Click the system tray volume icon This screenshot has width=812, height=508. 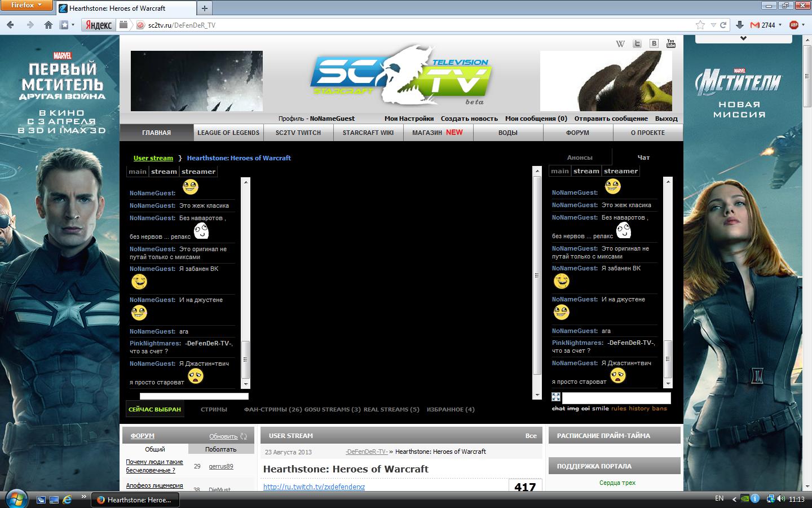[x=780, y=499]
